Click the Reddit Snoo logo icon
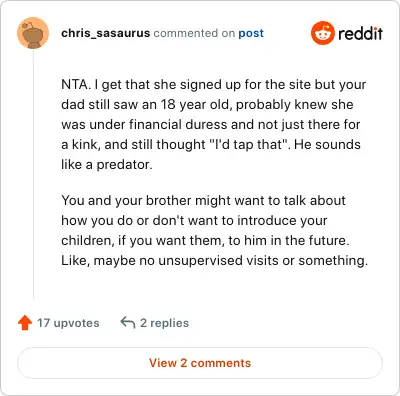The height and width of the screenshot is (396, 400). point(322,33)
